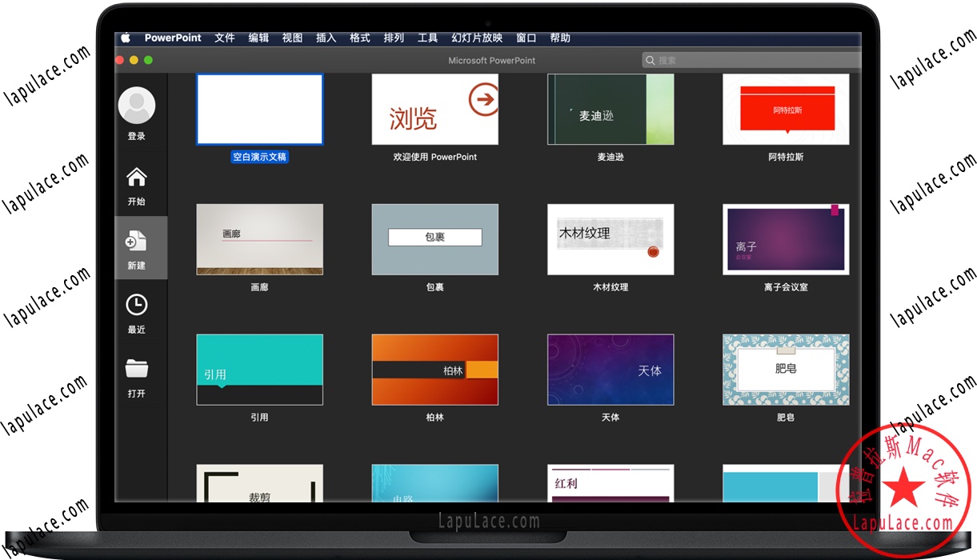The width and height of the screenshot is (977, 560).
Task: Select the 天体 template
Action: 610,369
